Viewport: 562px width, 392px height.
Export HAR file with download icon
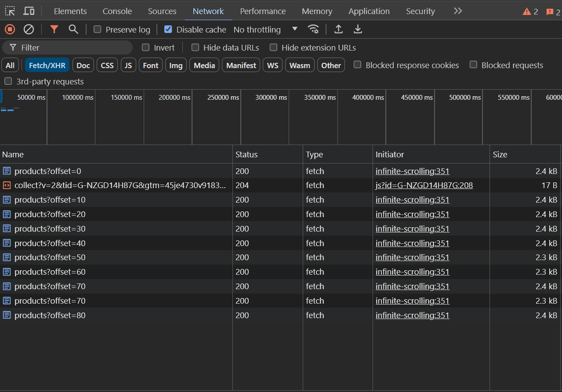tap(358, 29)
